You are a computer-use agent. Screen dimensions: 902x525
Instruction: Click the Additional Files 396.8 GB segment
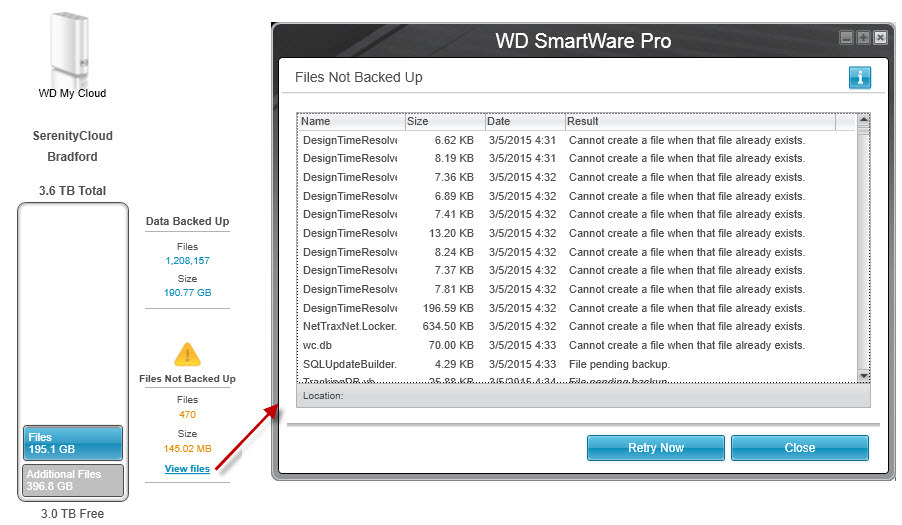click(72, 480)
